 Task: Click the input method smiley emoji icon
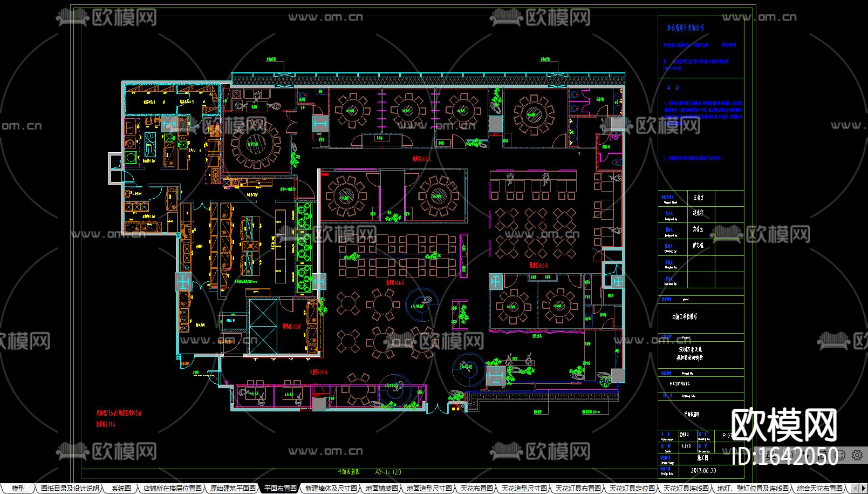(x=840, y=455)
